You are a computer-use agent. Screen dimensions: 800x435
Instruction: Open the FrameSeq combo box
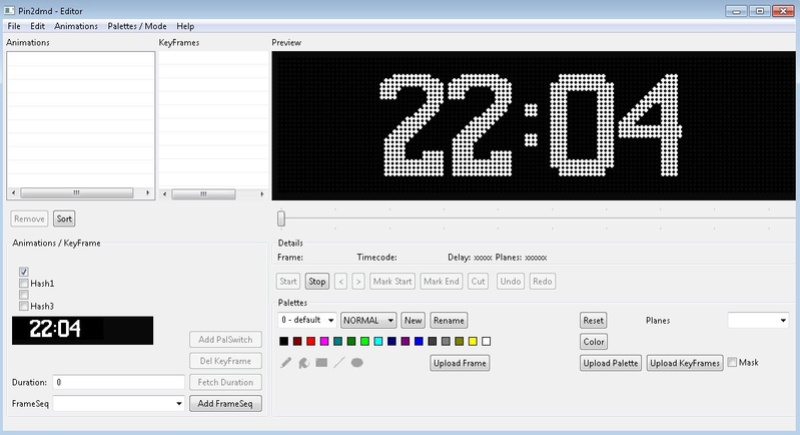118,403
